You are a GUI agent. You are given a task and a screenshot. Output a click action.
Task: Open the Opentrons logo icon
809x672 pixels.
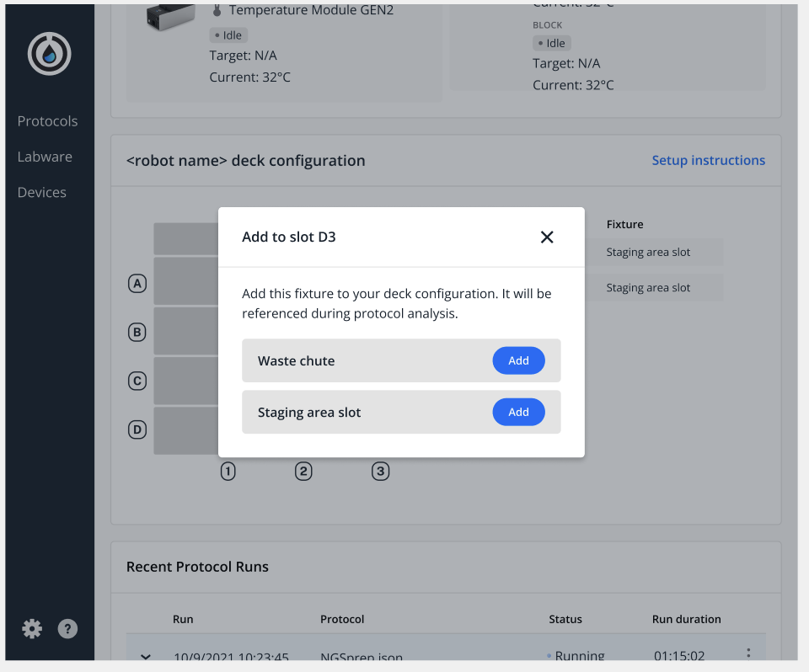(49, 53)
